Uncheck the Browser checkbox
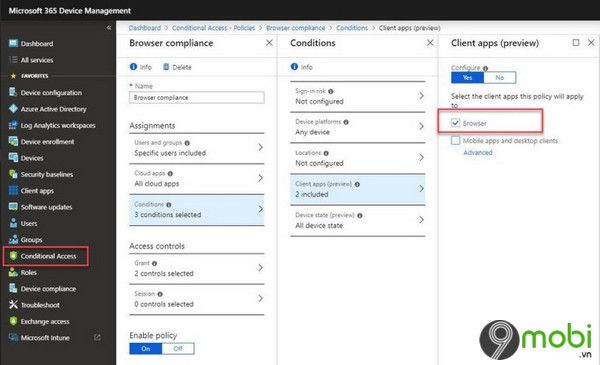The image size is (600, 365). pyautogui.click(x=455, y=123)
